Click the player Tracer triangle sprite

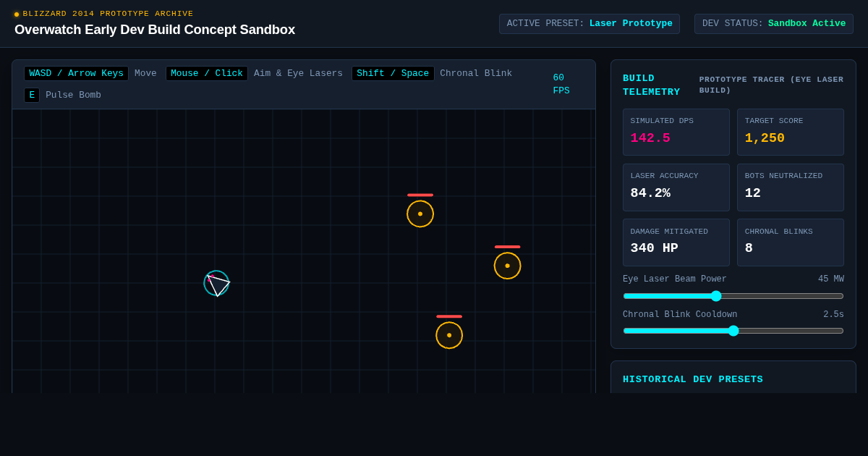point(217,284)
